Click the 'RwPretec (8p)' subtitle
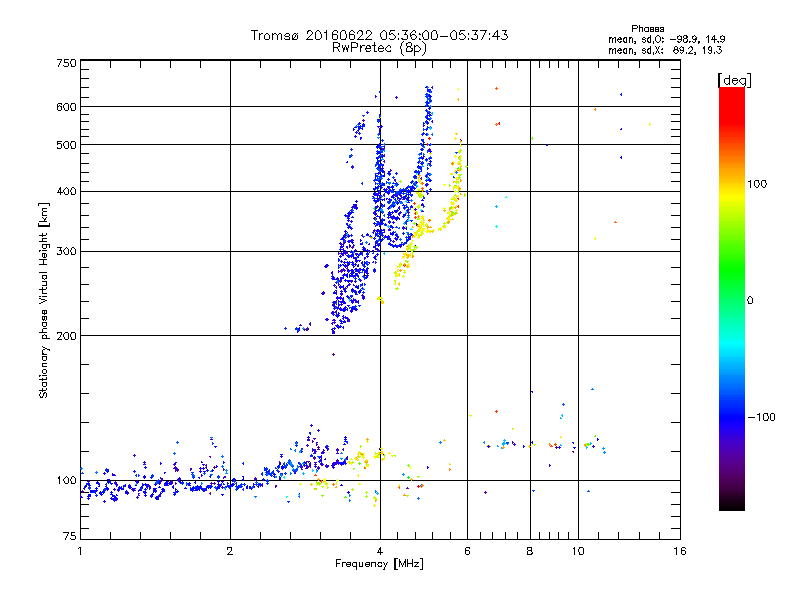The width and height of the screenshot is (800, 600). pyautogui.click(x=379, y=48)
